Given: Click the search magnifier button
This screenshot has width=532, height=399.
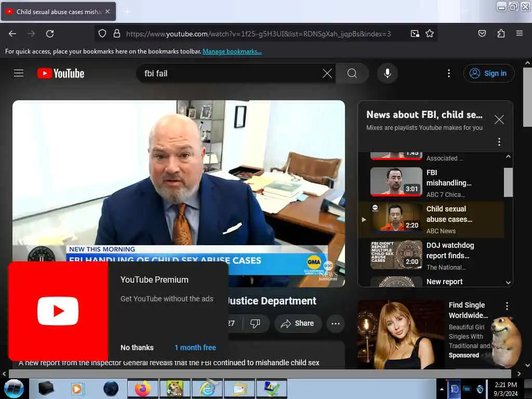Looking at the screenshot, I should pos(352,73).
